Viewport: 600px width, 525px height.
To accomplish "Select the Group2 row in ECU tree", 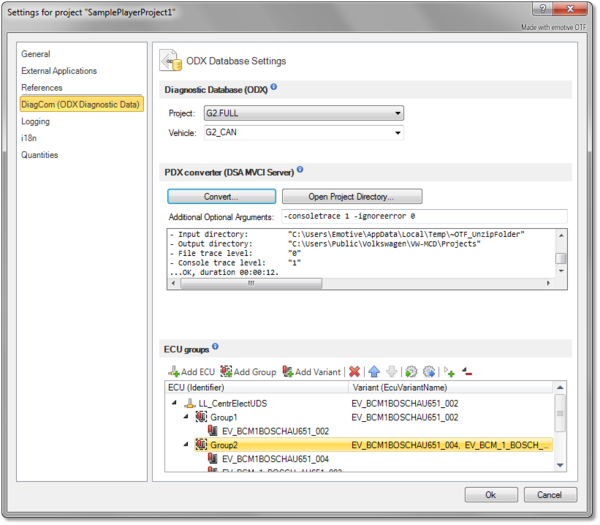I will (224, 445).
